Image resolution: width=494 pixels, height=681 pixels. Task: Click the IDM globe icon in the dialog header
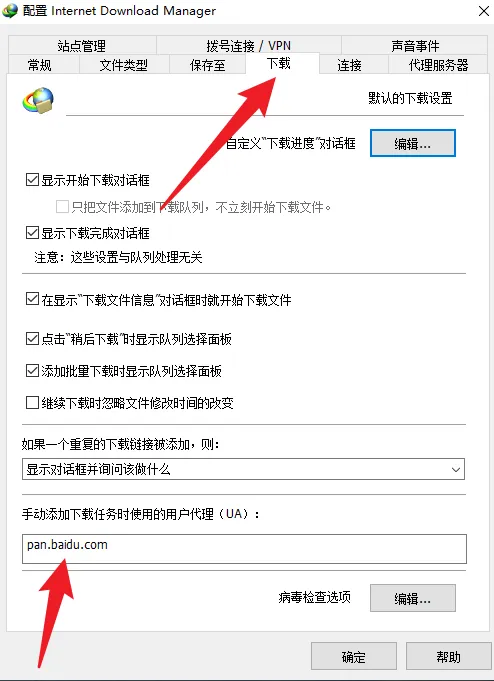click(x=38, y=100)
